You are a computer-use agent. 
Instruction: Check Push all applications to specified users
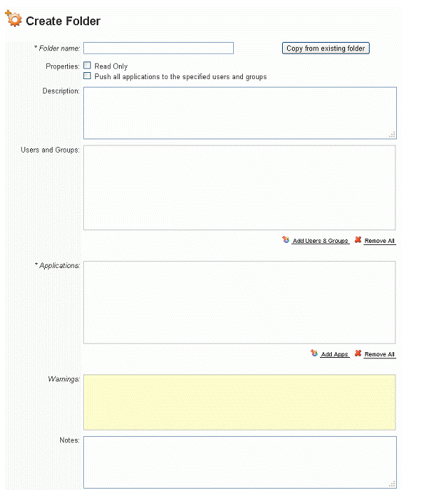pos(87,76)
